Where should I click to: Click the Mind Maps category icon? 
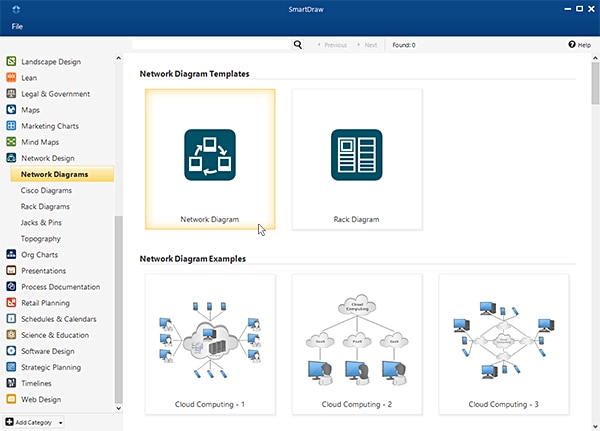point(11,142)
